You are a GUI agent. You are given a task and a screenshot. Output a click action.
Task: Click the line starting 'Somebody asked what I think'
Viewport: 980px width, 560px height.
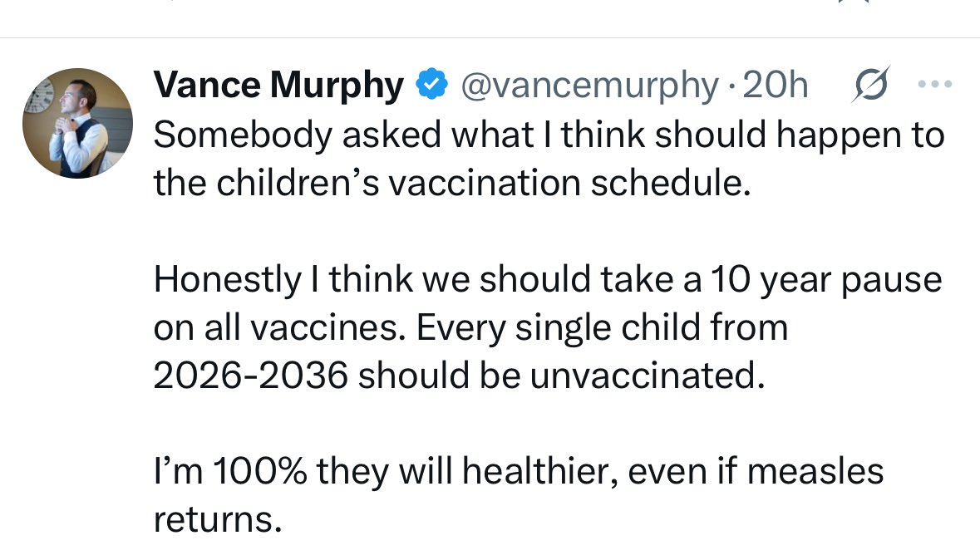point(549,135)
